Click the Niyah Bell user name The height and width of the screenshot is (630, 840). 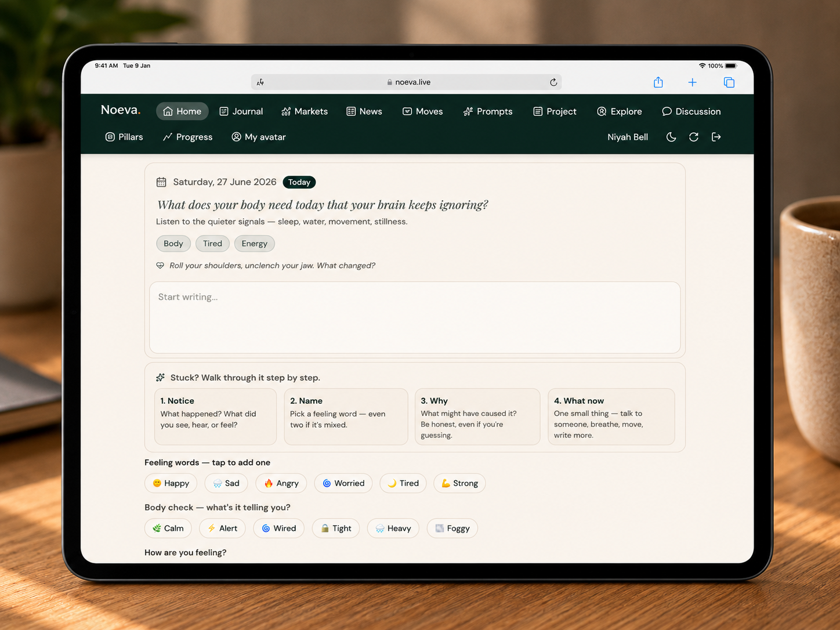tap(628, 137)
